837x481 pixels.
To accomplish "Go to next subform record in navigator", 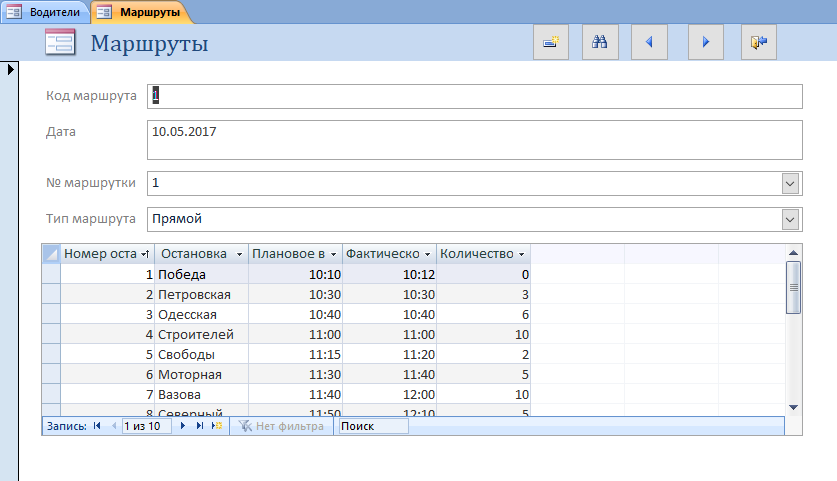I will click(x=183, y=426).
